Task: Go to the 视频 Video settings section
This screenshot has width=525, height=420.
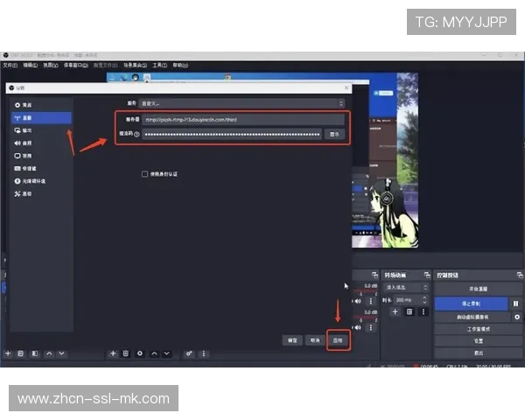Action: 26,155
